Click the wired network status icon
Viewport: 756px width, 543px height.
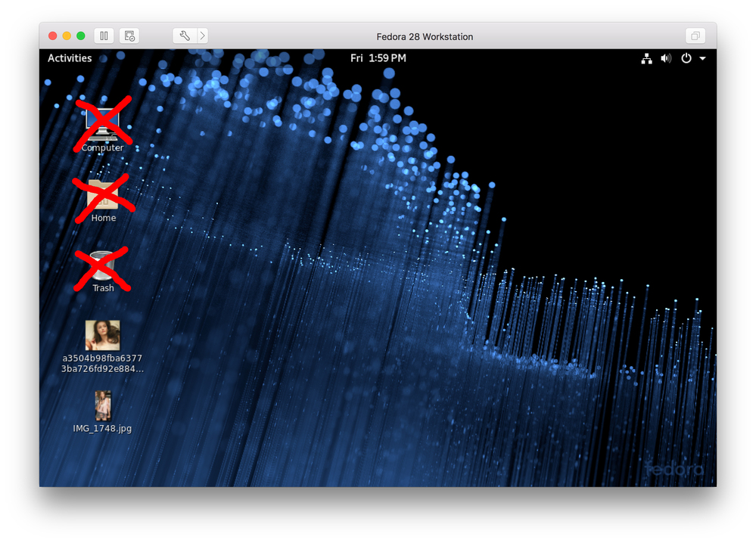(646, 58)
